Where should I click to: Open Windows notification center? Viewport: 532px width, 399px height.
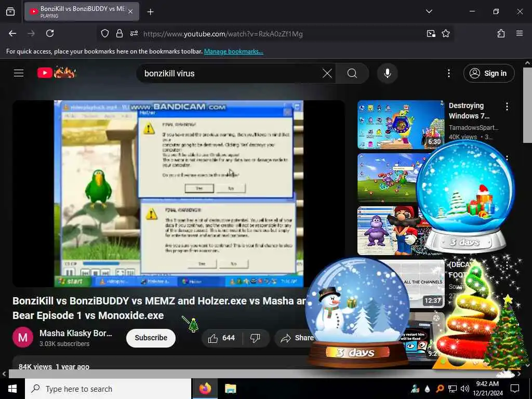pos(515,389)
